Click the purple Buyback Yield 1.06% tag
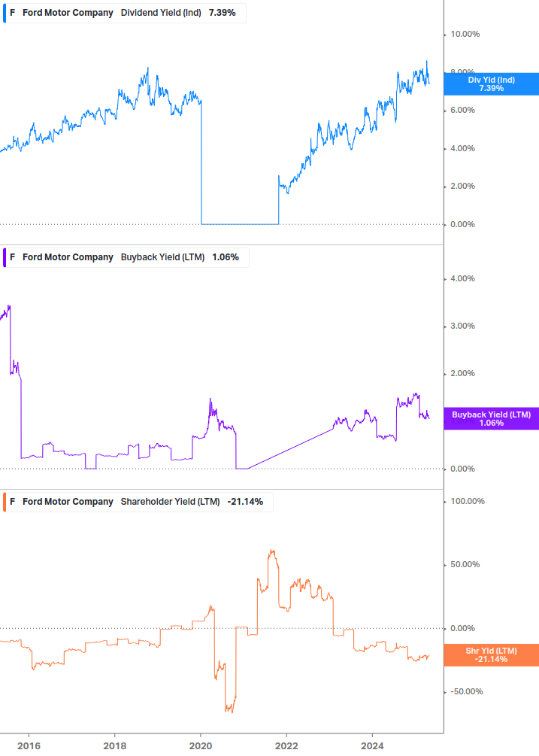This screenshot has height=756, width=539. 492,418
